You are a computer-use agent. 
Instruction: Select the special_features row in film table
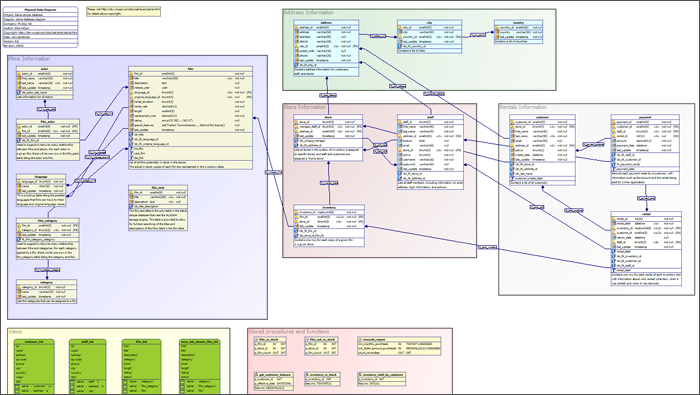191,125
